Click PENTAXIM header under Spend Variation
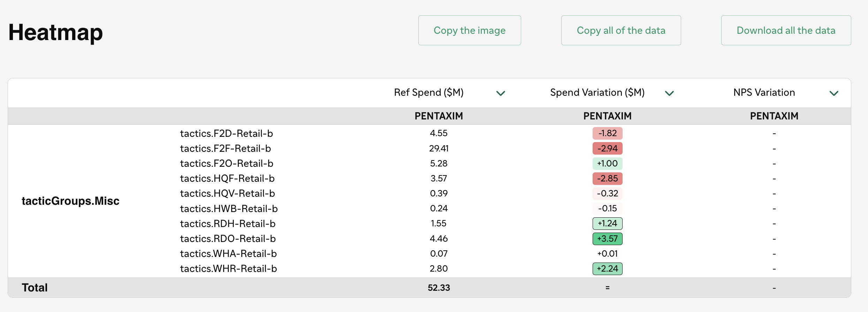The image size is (868, 312). (x=608, y=116)
